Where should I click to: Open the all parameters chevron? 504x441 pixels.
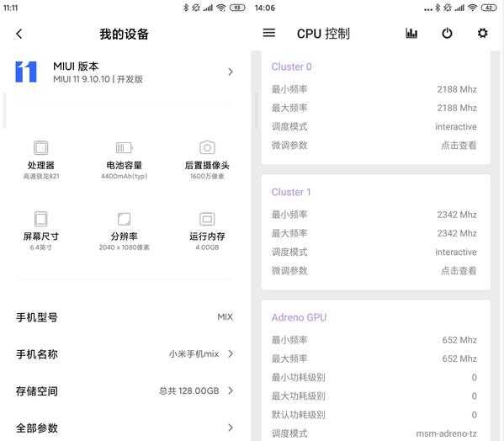click(231, 428)
